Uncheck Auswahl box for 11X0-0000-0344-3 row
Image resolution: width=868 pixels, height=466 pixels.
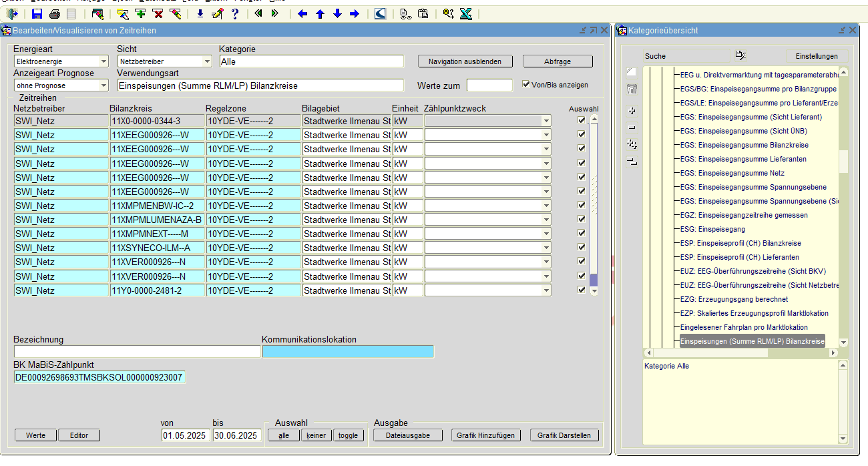click(x=582, y=120)
